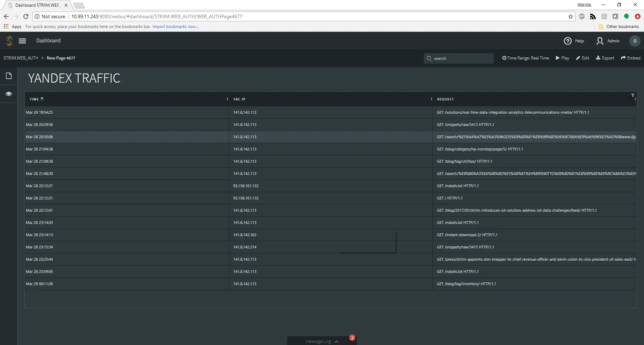The height and width of the screenshot is (345, 644).
Task: Click the Help question mark icon
Action: click(x=567, y=41)
